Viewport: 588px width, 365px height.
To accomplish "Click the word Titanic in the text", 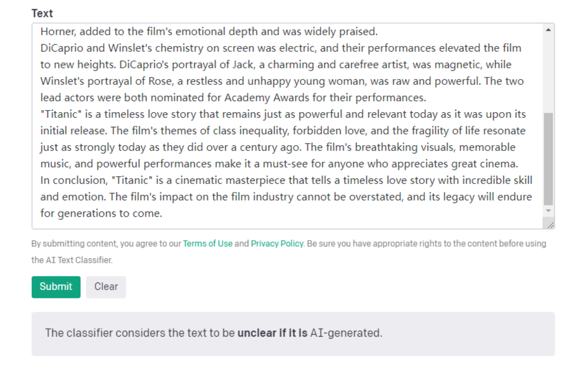I will pyautogui.click(x=61, y=114).
